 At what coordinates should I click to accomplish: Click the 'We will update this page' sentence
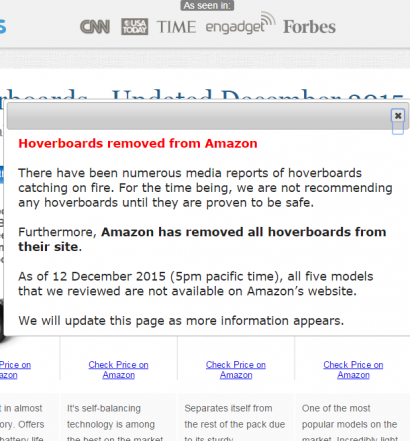(x=181, y=321)
